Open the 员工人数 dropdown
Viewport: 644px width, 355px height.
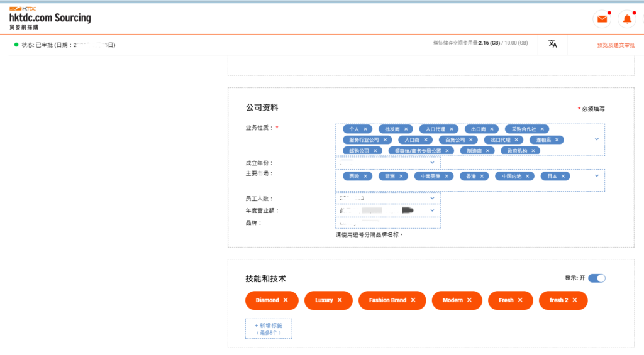coord(432,199)
